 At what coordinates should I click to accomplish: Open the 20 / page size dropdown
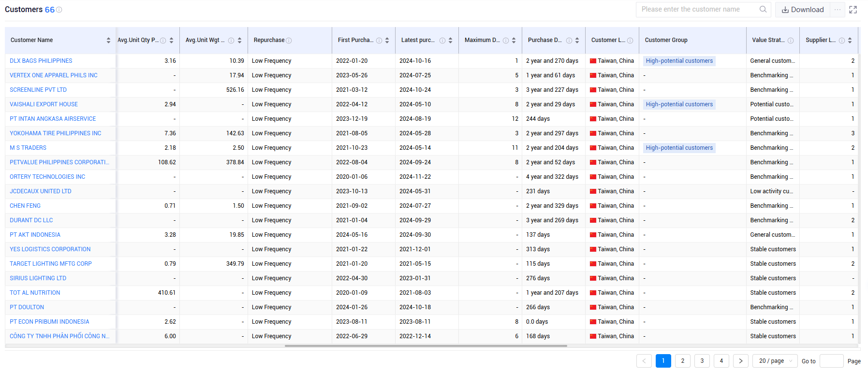click(x=775, y=361)
